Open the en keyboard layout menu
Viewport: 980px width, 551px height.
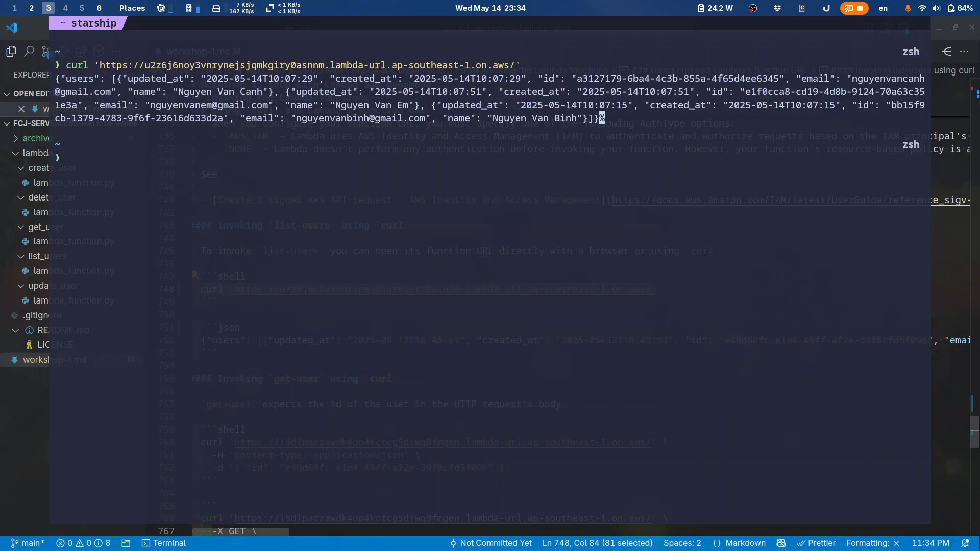[883, 8]
